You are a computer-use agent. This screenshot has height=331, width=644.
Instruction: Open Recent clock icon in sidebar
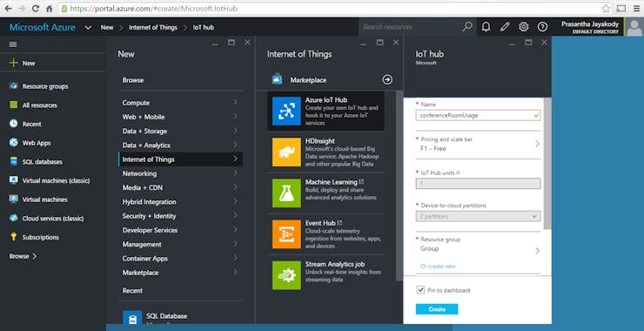coord(14,124)
